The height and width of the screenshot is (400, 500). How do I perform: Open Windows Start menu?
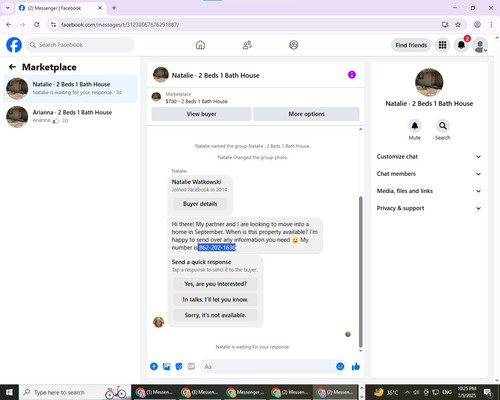click(x=9, y=392)
